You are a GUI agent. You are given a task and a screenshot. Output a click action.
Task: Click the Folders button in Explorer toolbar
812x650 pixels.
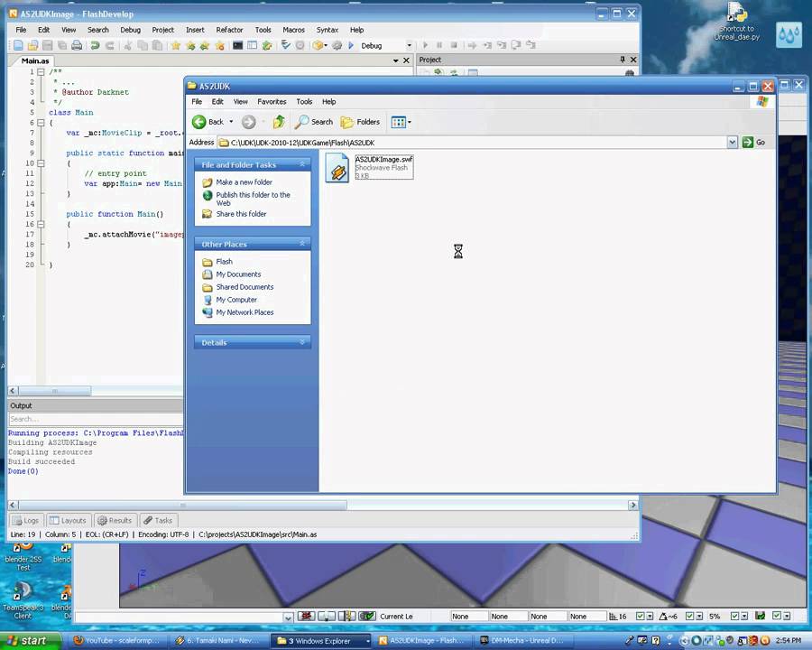pyautogui.click(x=360, y=123)
